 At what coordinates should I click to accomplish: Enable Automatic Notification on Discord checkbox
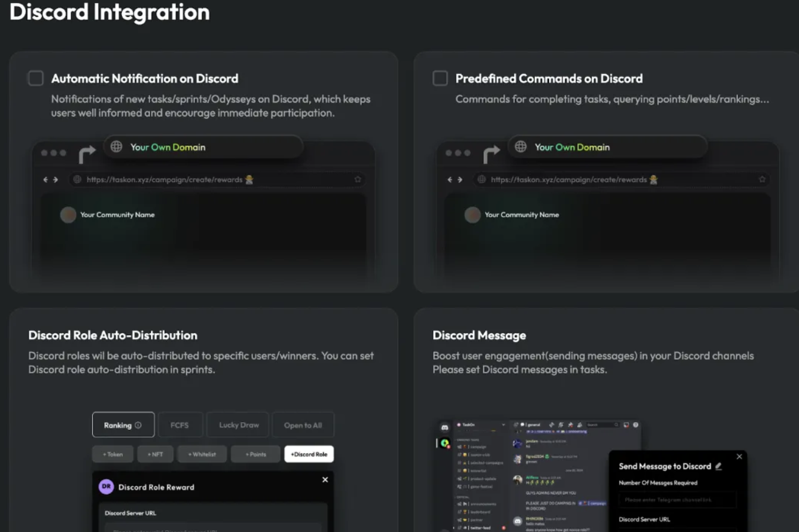(36, 78)
